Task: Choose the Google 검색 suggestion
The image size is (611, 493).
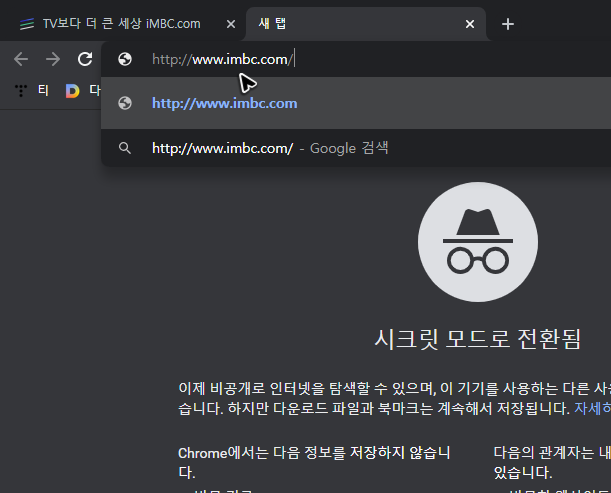Action: [356, 148]
